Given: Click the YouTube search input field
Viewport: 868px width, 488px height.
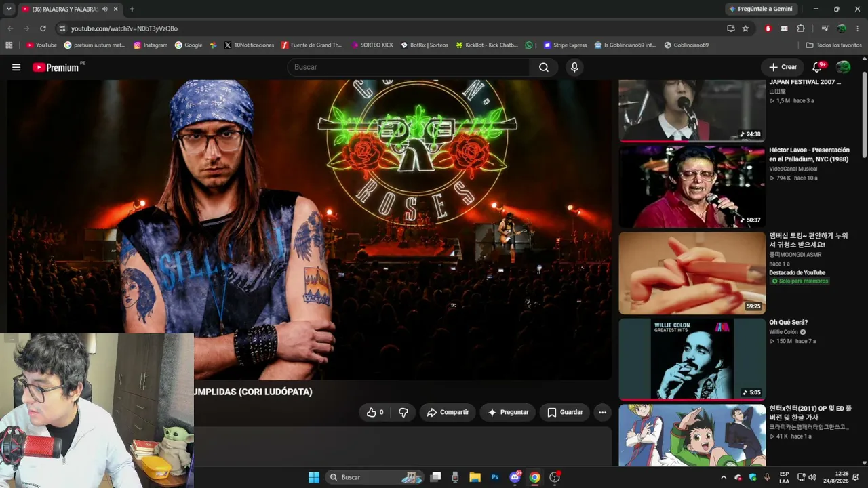Looking at the screenshot, I should [x=409, y=67].
